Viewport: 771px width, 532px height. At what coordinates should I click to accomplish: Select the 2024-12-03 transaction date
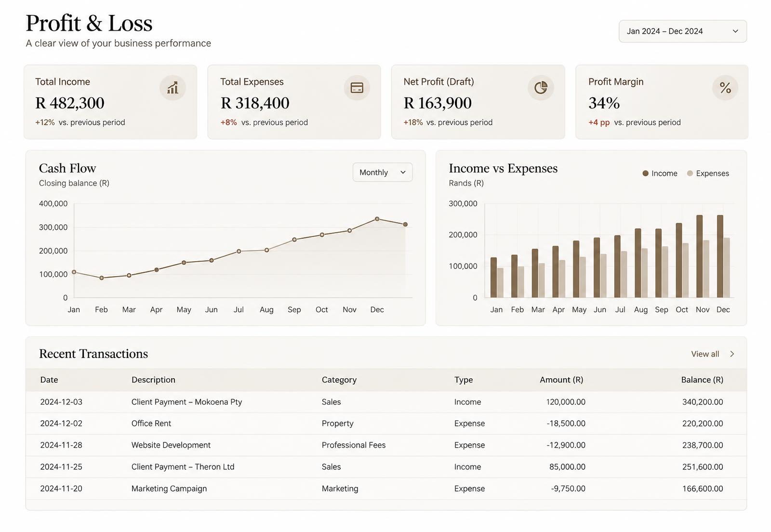click(x=61, y=402)
